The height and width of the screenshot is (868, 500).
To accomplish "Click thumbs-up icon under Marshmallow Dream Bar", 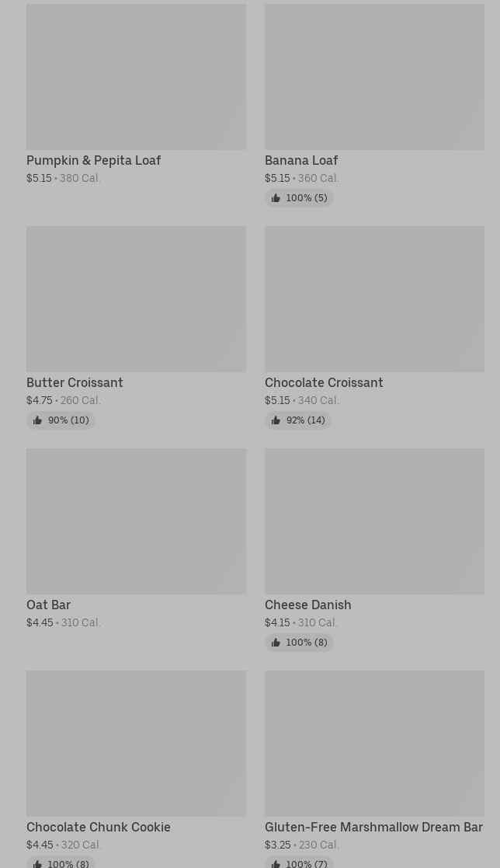I will (x=276, y=863).
